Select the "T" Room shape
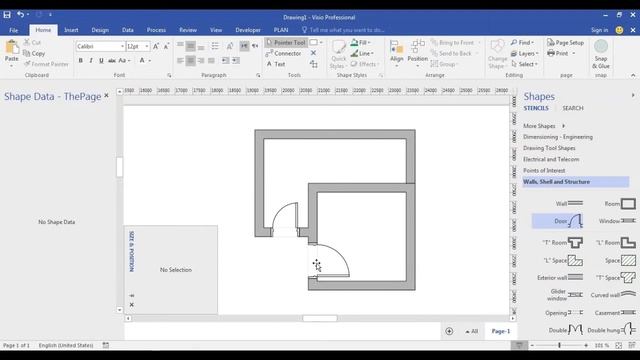Image resolution: width=640 pixels, height=360 pixels. (562, 242)
